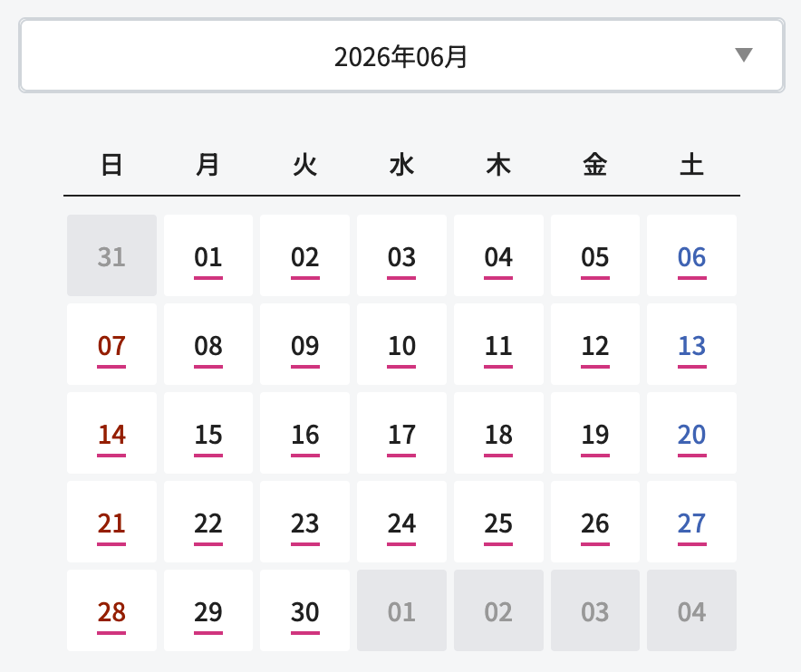This screenshot has height=672, width=801.
Task: Select date 30 on the calendar
Action: (x=305, y=610)
